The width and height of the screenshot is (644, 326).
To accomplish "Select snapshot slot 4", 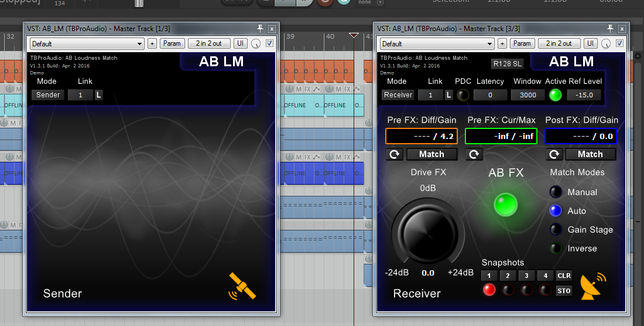I will [546, 276].
